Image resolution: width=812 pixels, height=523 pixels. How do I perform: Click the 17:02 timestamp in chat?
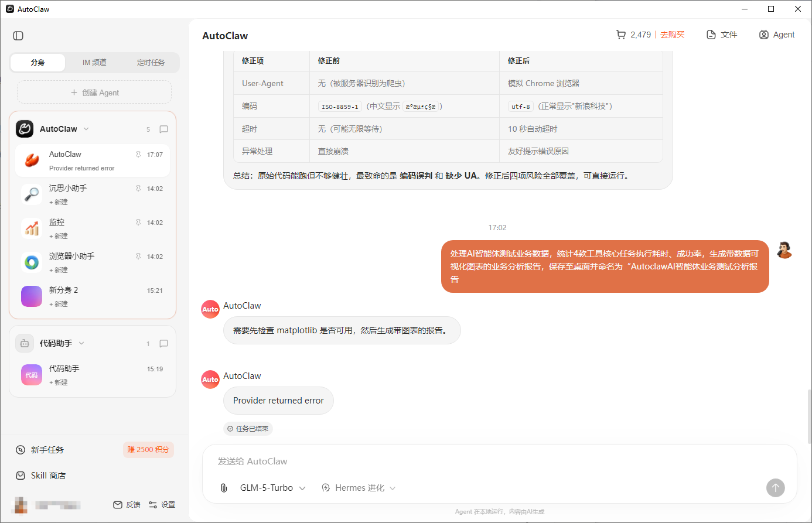pos(497,228)
